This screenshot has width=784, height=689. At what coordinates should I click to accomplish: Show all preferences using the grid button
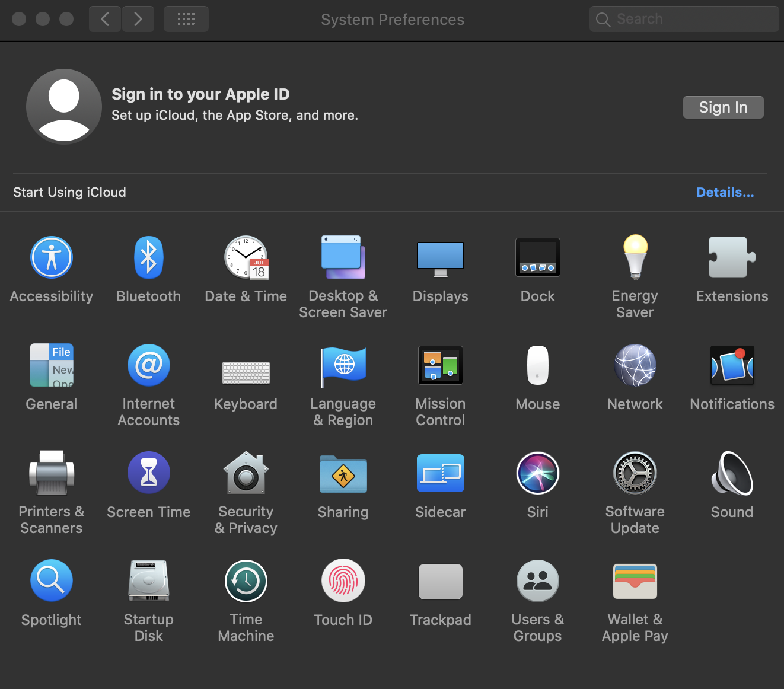186,19
